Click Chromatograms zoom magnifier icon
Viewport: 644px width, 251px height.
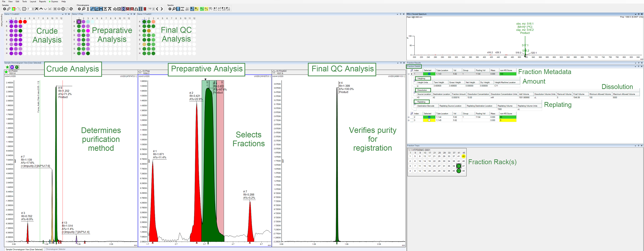click(84, 9)
